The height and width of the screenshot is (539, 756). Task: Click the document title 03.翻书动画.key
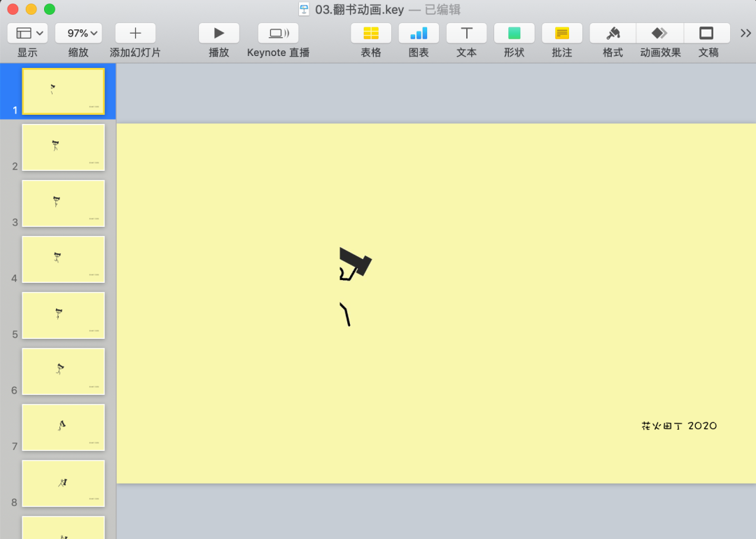coord(359,10)
